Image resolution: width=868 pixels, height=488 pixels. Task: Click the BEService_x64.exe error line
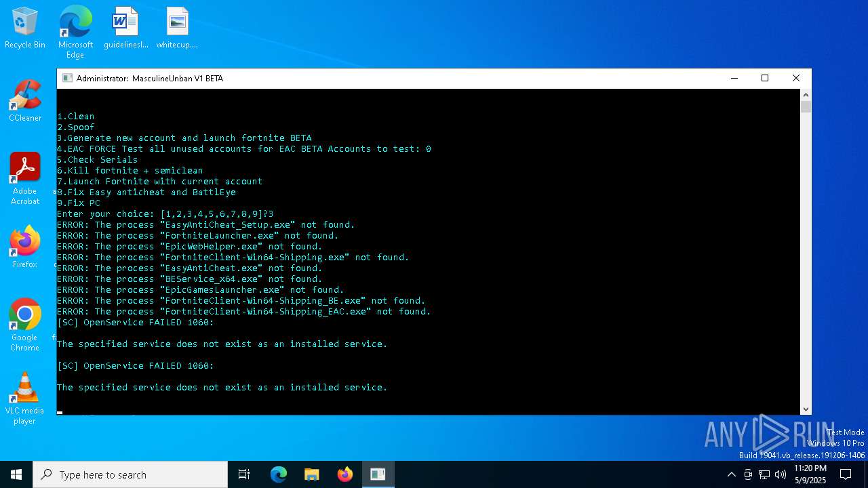[x=190, y=279]
